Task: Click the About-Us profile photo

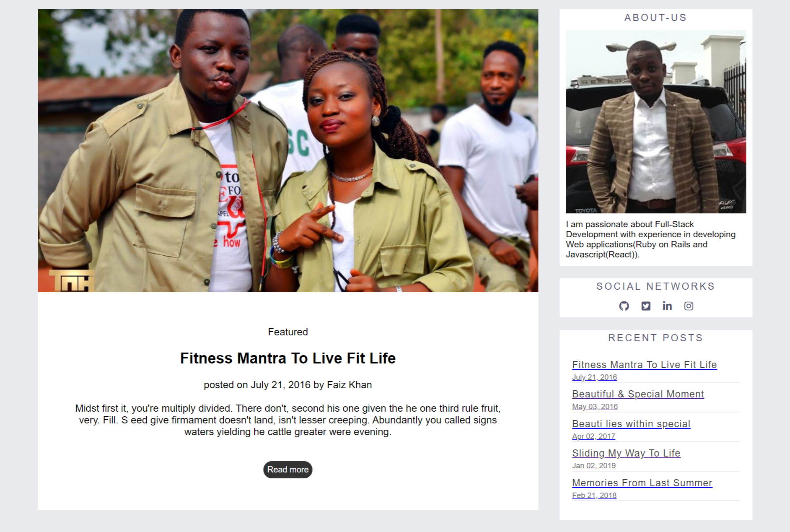Action: tap(656, 122)
